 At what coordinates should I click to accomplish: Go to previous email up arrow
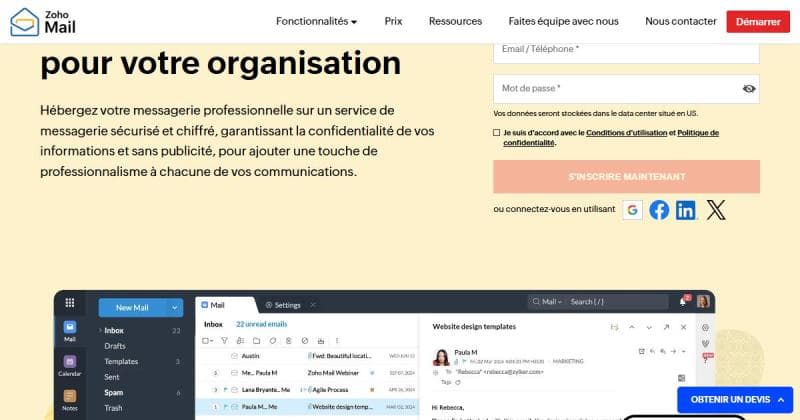632,327
